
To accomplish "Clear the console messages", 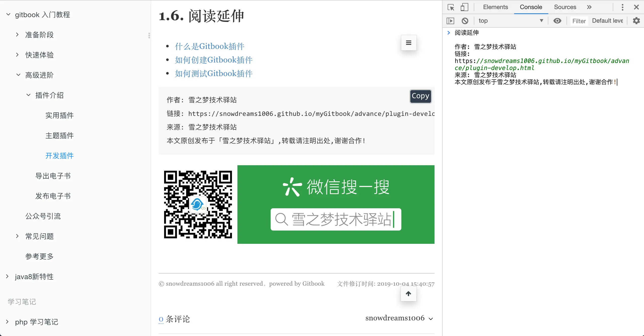I will tap(465, 21).
